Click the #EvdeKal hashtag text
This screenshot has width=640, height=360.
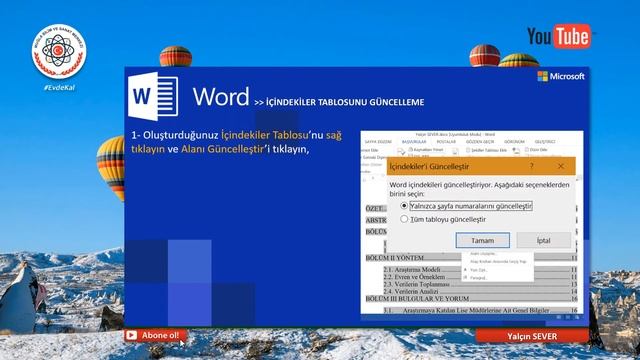59,88
